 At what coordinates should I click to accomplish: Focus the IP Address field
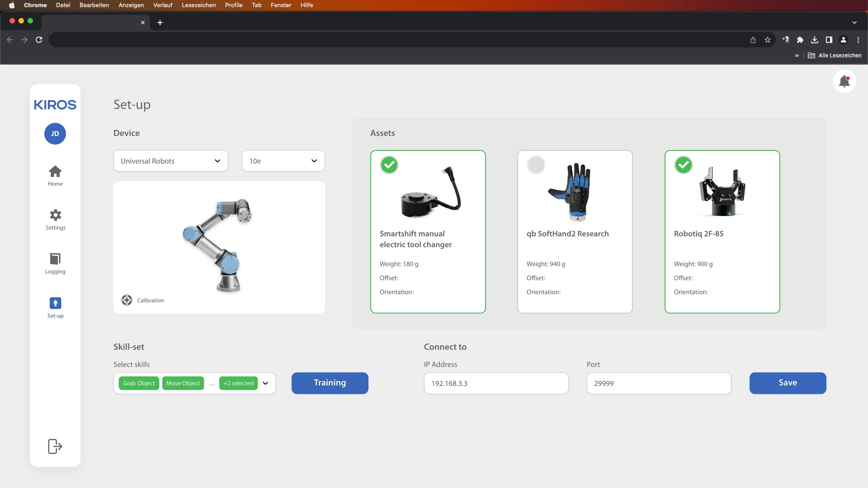496,383
